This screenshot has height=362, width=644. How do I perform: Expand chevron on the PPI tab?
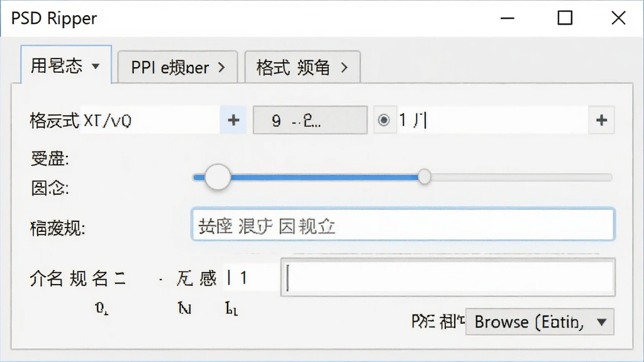point(222,67)
